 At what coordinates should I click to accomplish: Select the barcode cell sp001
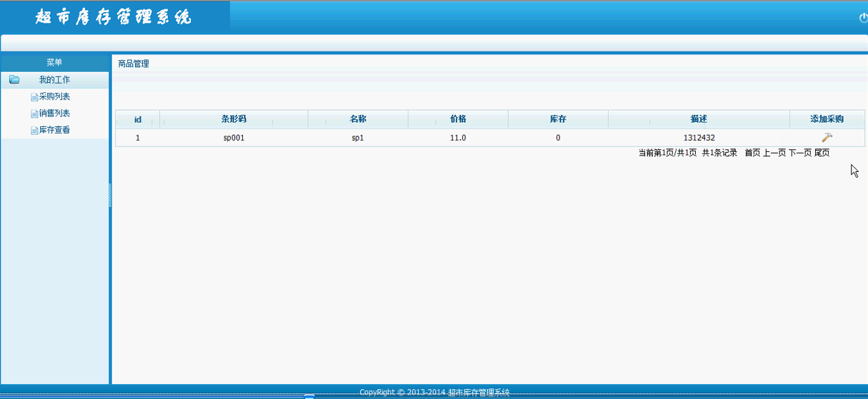(234, 138)
